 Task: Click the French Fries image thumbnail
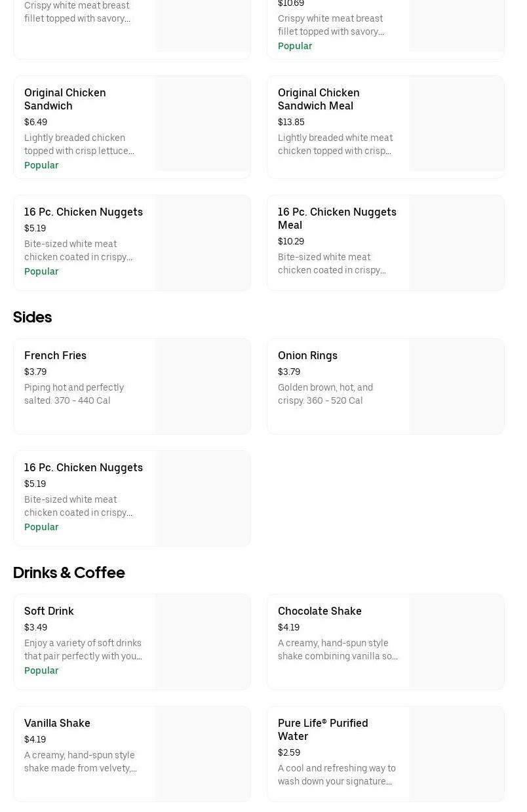(203, 386)
